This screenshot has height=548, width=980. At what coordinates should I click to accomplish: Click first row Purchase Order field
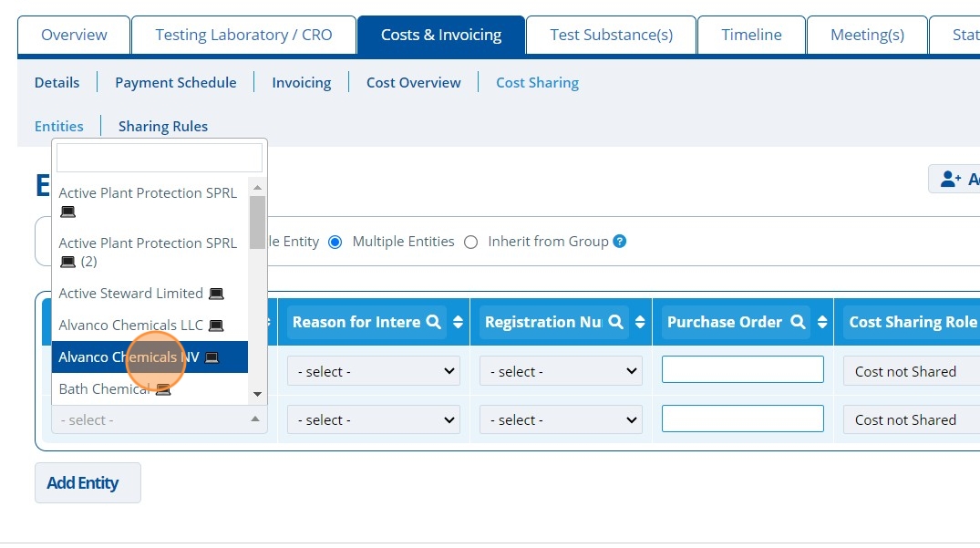click(x=742, y=369)
